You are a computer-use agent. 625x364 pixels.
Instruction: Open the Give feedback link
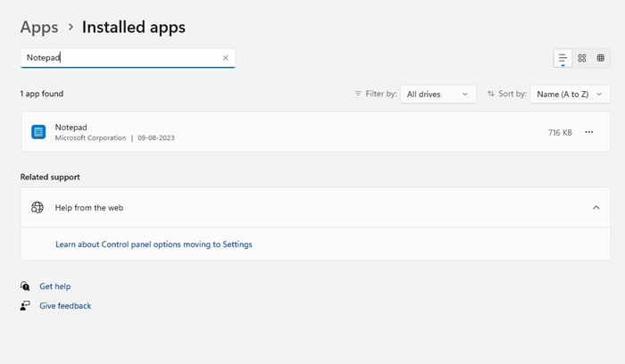tap(65, 306)
